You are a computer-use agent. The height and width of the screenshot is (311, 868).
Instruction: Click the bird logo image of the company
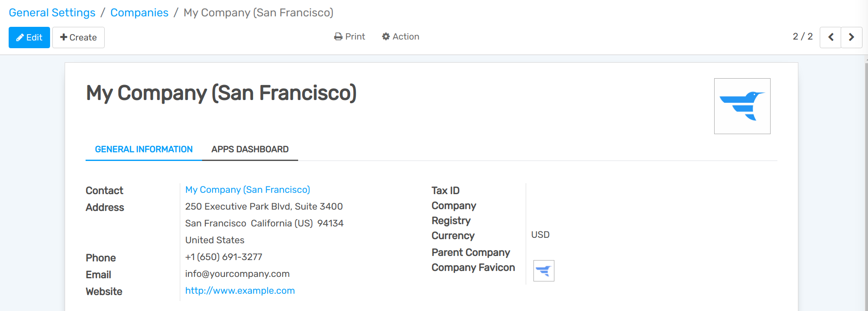point(742,106)
